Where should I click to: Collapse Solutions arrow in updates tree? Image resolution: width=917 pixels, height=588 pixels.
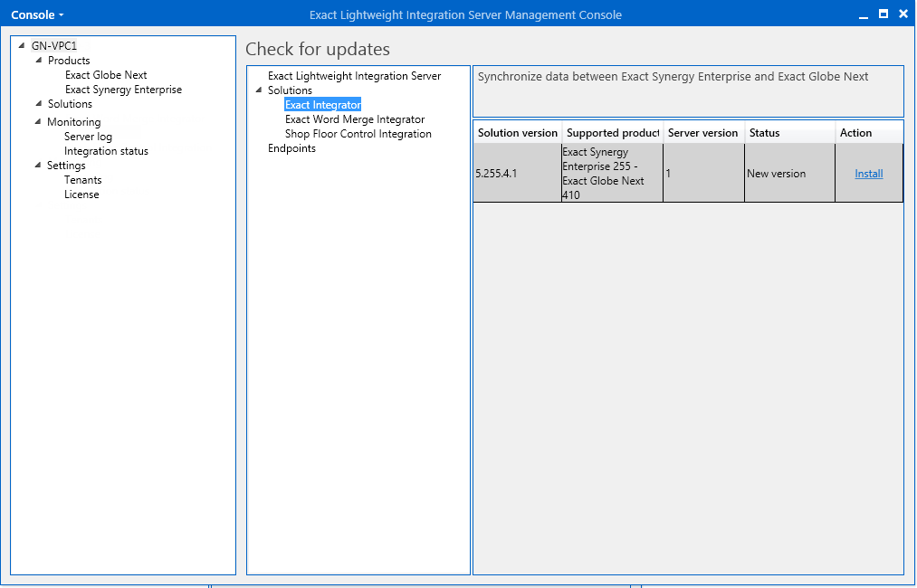[259, 90]
